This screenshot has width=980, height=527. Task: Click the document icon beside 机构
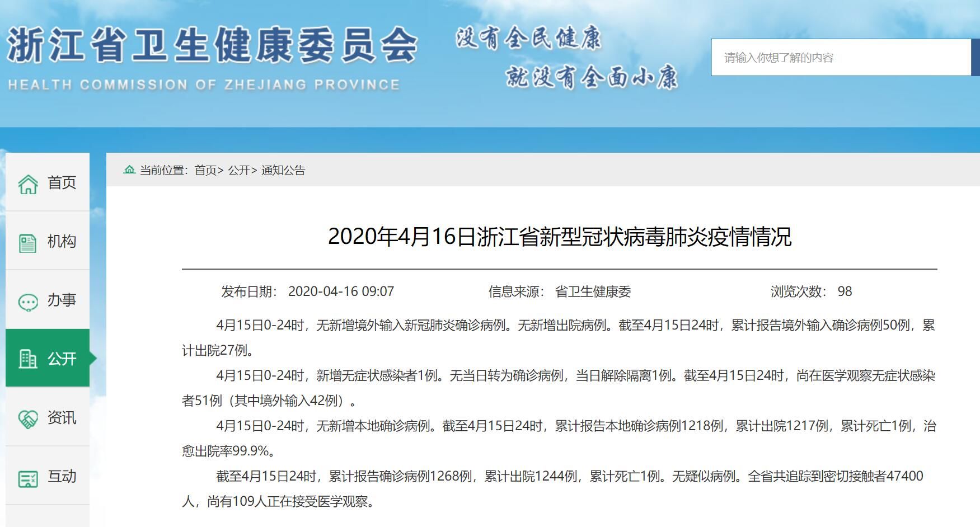tap(27, 243)
